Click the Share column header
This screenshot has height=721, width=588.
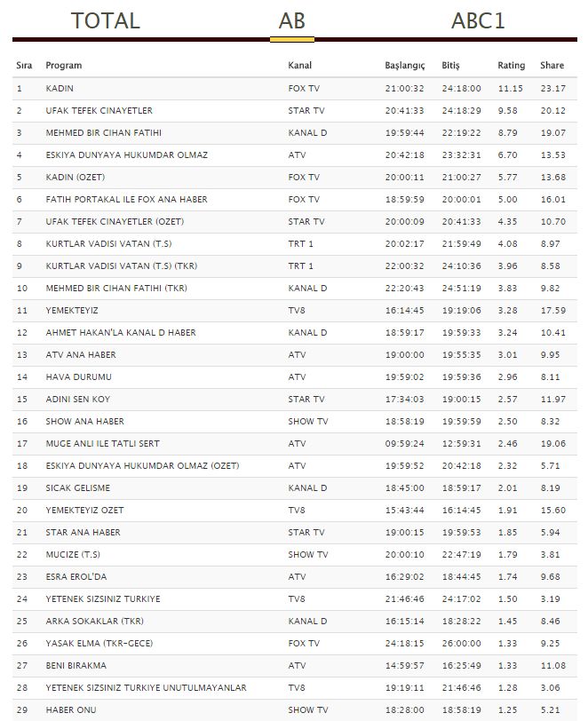tap(552, 66)
